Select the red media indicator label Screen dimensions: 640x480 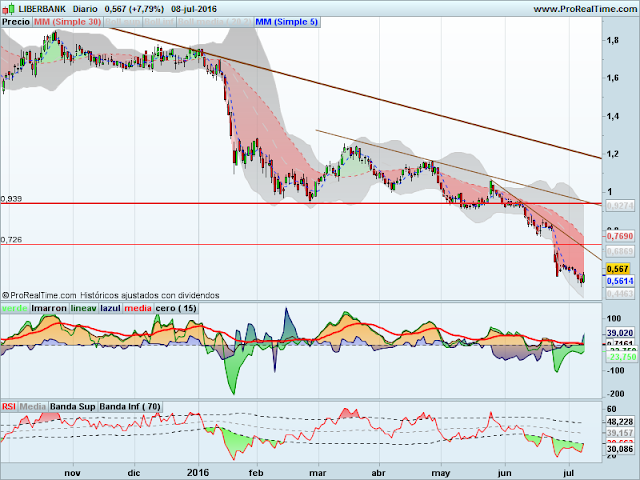tap(138, 308)
